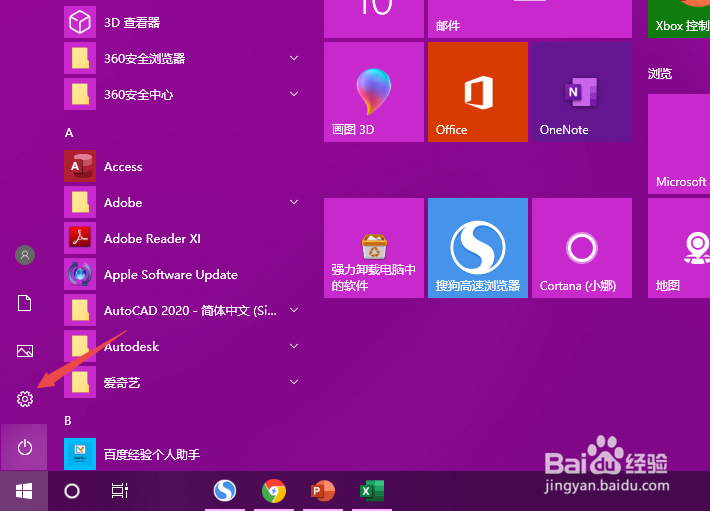
Task: Click the 浏览 tile group title
Action: 660,73
